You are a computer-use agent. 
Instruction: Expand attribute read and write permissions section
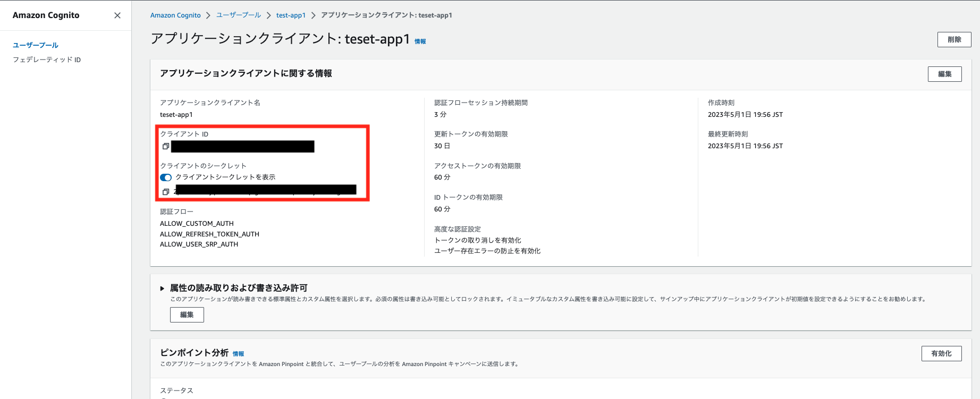point(162,288)
